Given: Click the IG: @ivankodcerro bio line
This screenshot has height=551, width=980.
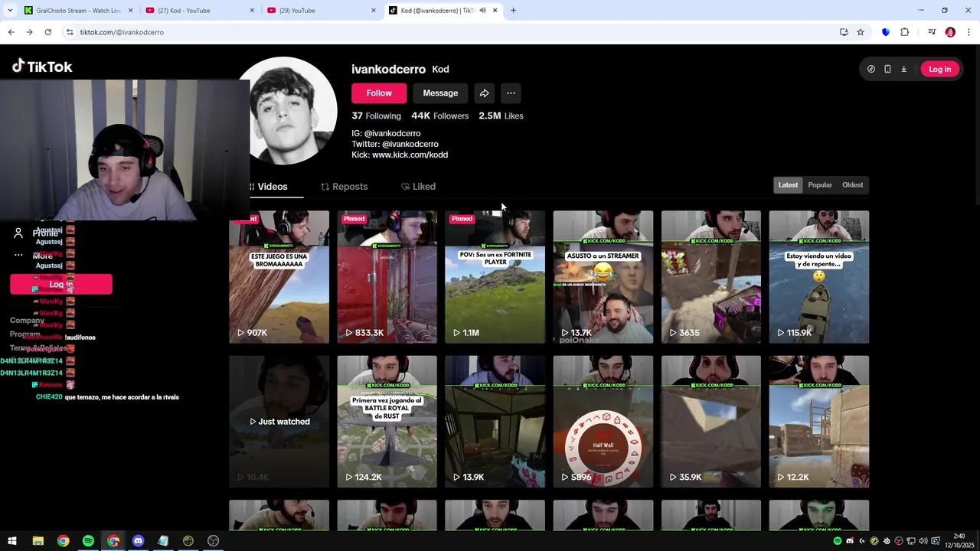Looking at the screenshot, I should click(x=386, y=133).
